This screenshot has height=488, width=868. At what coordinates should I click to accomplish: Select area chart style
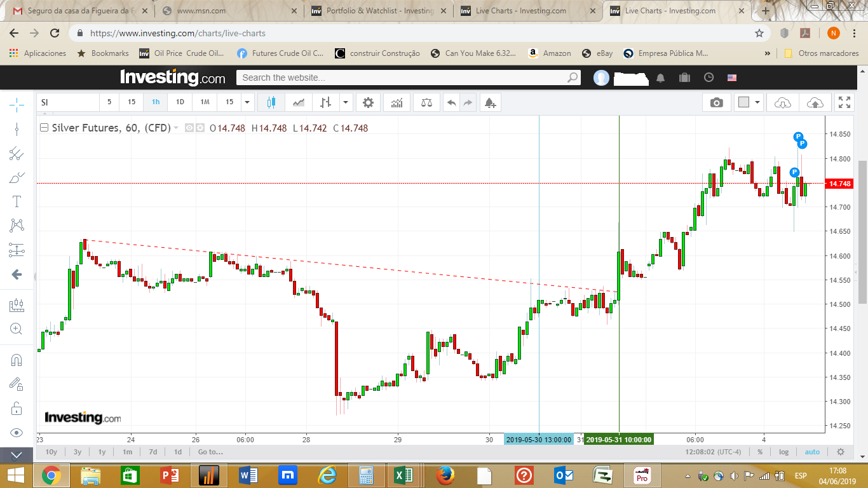click(x=299, y=102)
